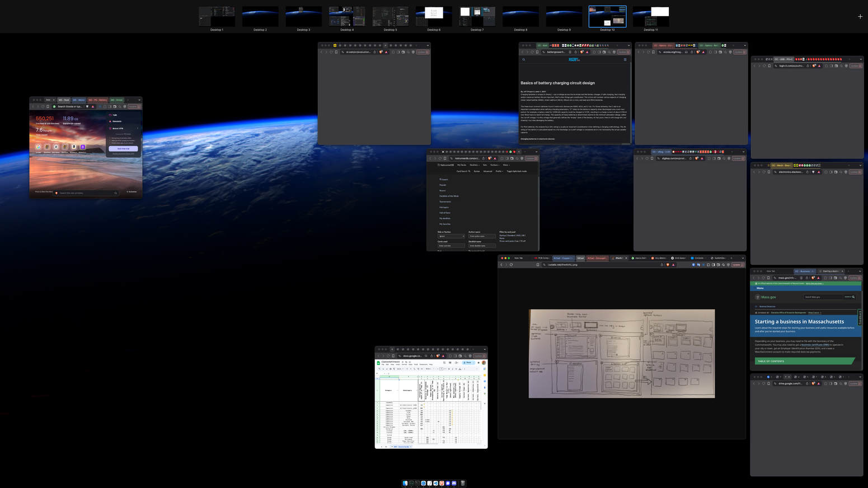Add a new desktop with plus button
This screenshot has height=488, width=868.
pos(860,16)
